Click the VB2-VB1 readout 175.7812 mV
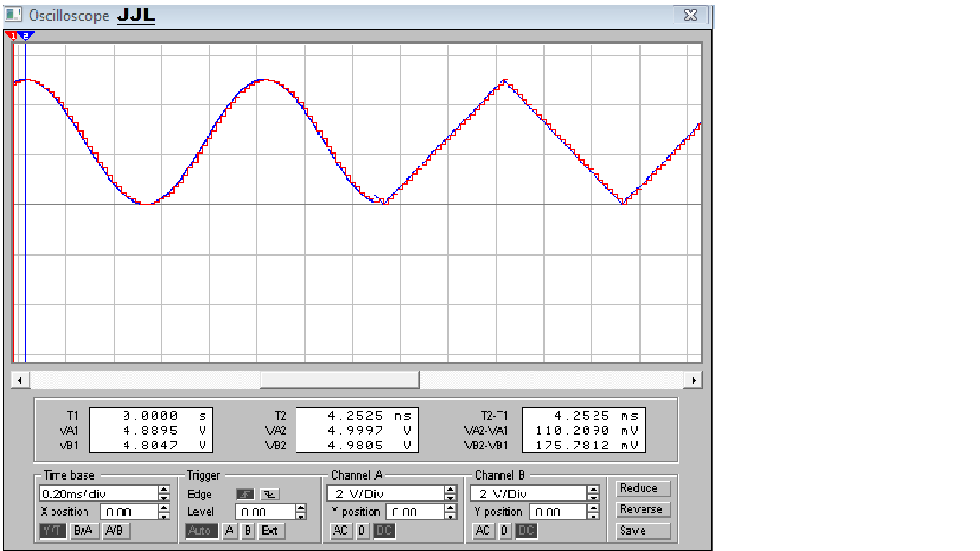The height and width of the screenshot is (551, 980). click(x=587, y=445)
